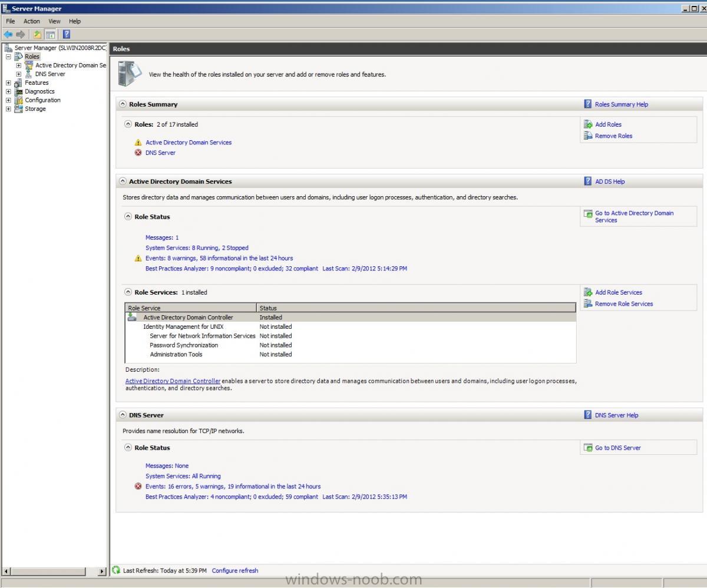Viewport: 707px width, 588px height.
Task: Open Best Practices Analyzer link showing 9 noncompliant
Action: [232, 269]
